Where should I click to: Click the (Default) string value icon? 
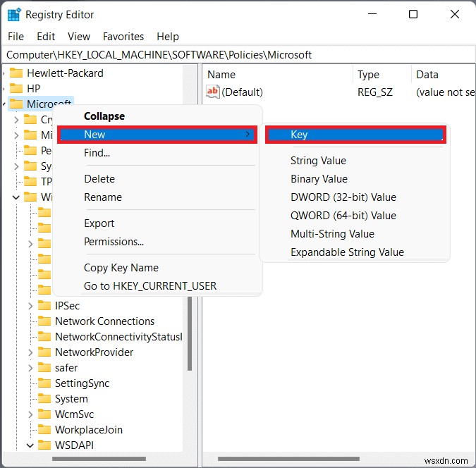pyautogui.click(x=212, y=92)
